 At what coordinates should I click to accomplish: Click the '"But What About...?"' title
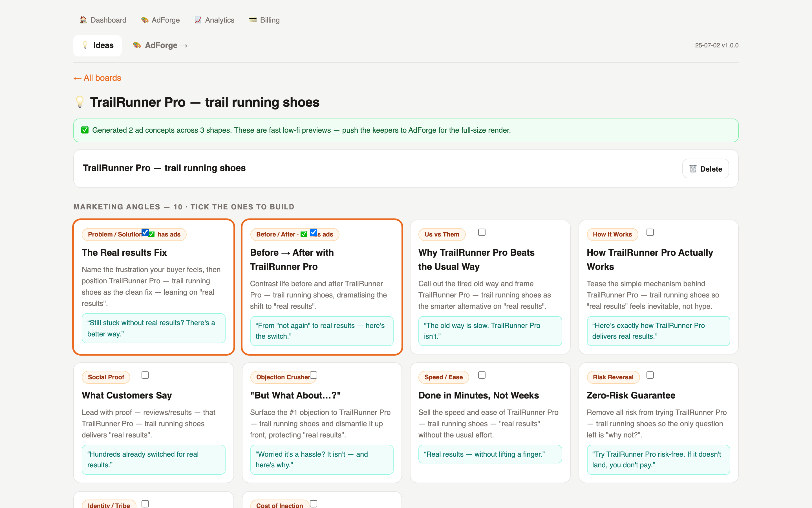(x=295, y=395)
